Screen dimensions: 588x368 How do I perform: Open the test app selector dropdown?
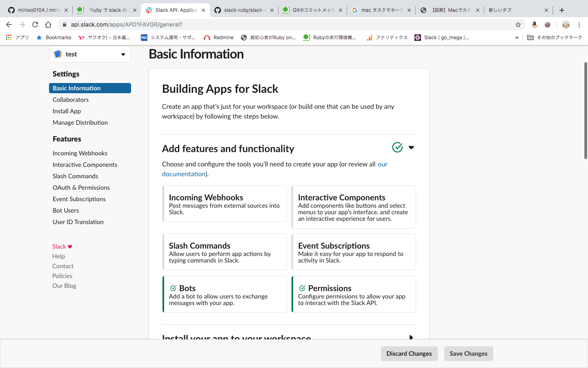coord(90,54)
